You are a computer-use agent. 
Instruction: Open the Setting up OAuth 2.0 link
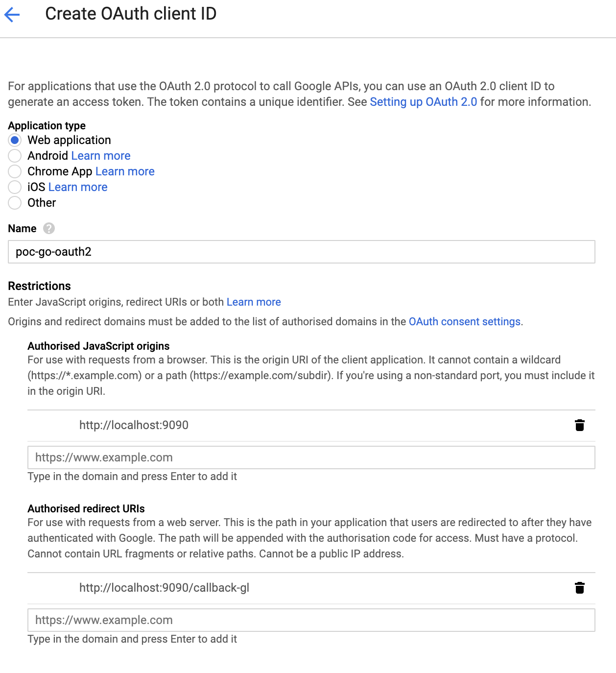click(423, 102)
